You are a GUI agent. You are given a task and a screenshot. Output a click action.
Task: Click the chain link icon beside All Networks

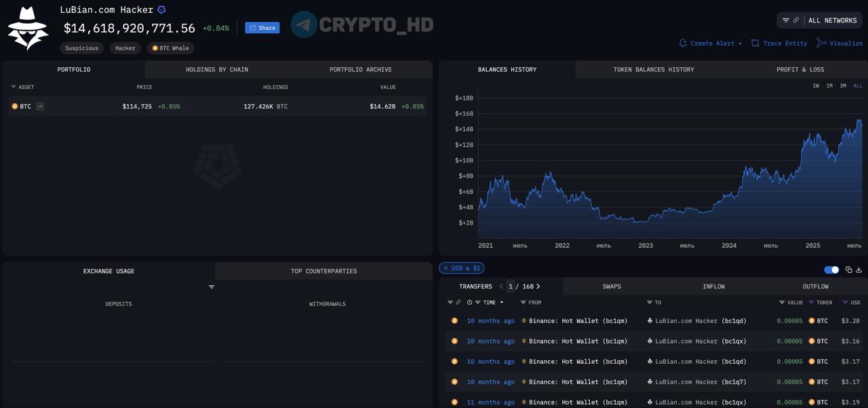796,20
